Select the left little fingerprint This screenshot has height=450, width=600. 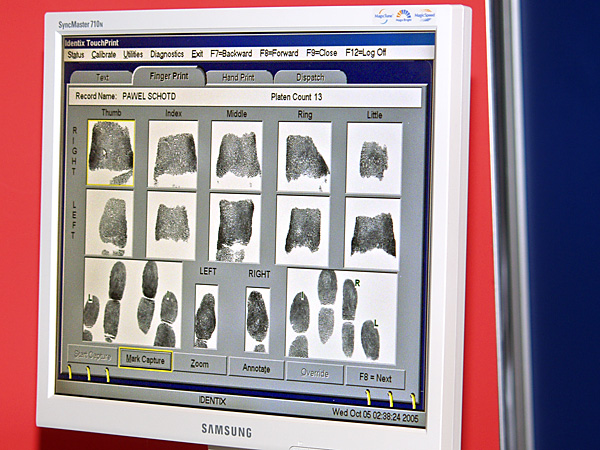pyautogui.click(x=372, y=233)
